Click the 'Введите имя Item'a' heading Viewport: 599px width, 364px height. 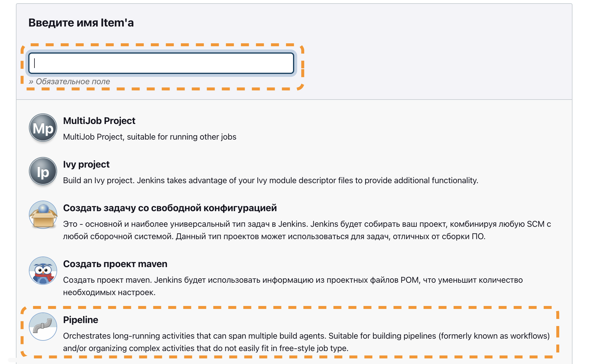point(81,23)
